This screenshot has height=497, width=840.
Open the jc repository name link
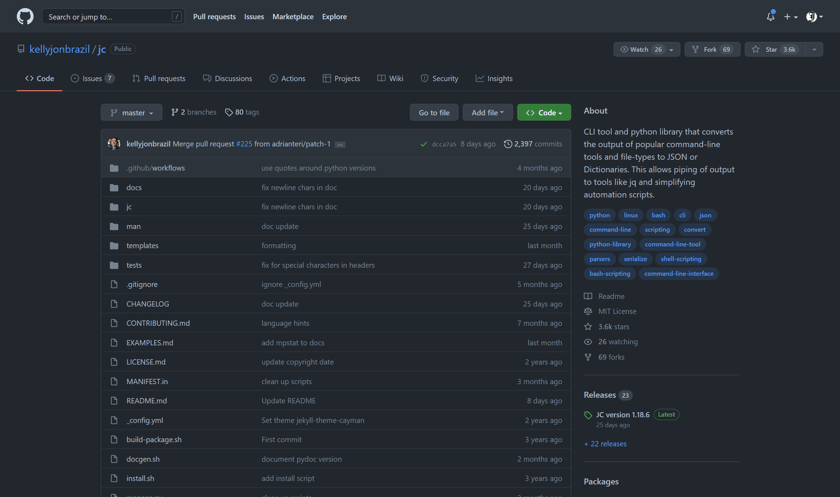(x=102, y=49)
